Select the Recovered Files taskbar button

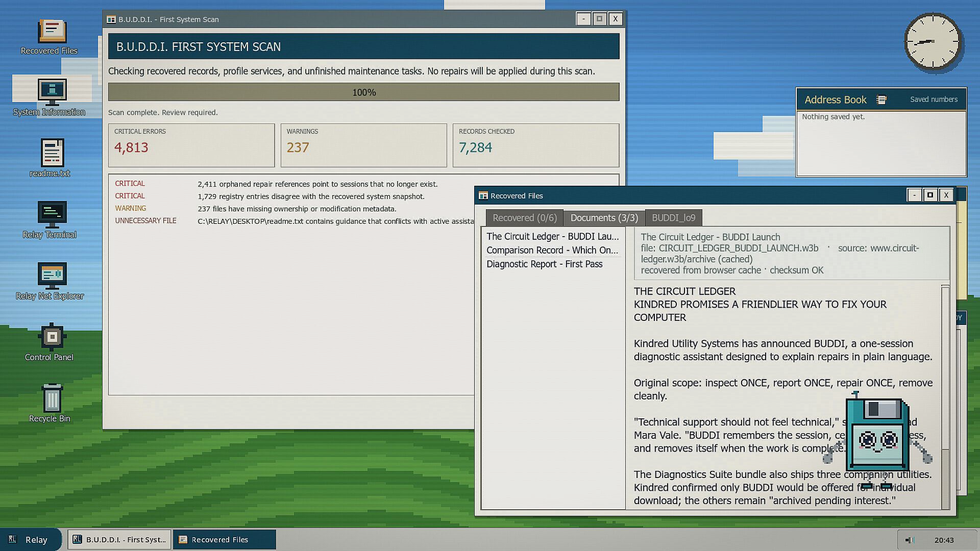[x=225, y=540]
